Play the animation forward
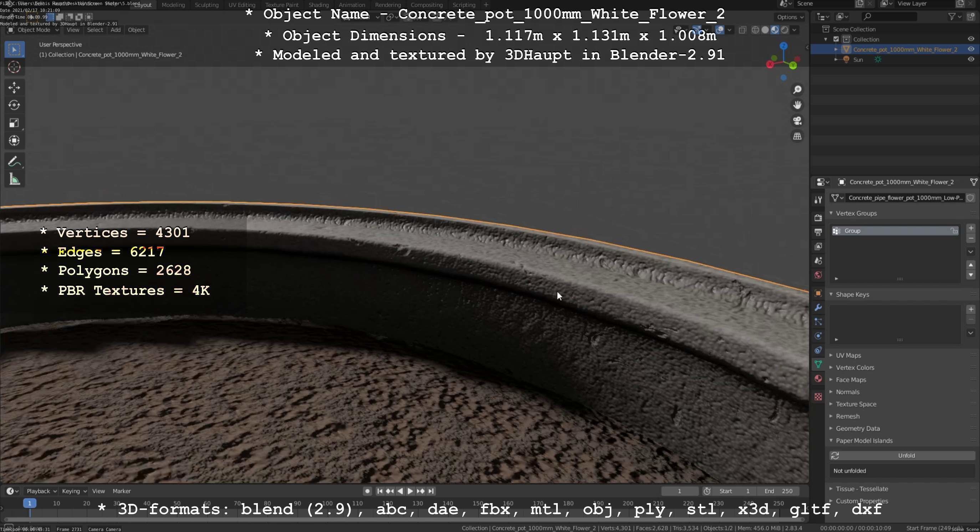This screenshot has width=980, height=532. click(410, 491)
